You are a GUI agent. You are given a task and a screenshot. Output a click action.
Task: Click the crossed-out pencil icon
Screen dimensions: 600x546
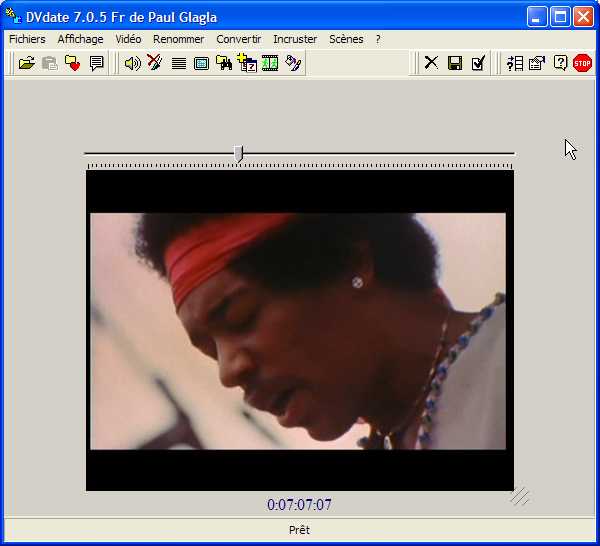tap(155, 62)
